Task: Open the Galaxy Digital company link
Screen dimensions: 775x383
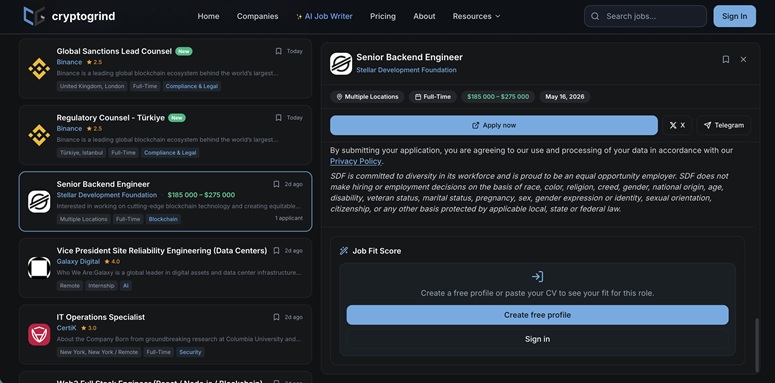Action: (x=78, y=261)
